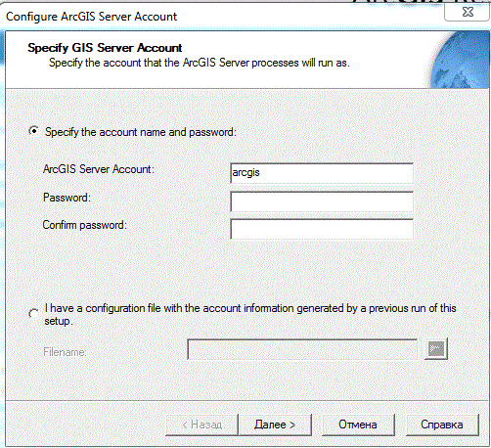Viewport: 491px width, 448px height.
Task: Click the 'Filename:' label
Action: pyautogui.click(x=65, y=352)
